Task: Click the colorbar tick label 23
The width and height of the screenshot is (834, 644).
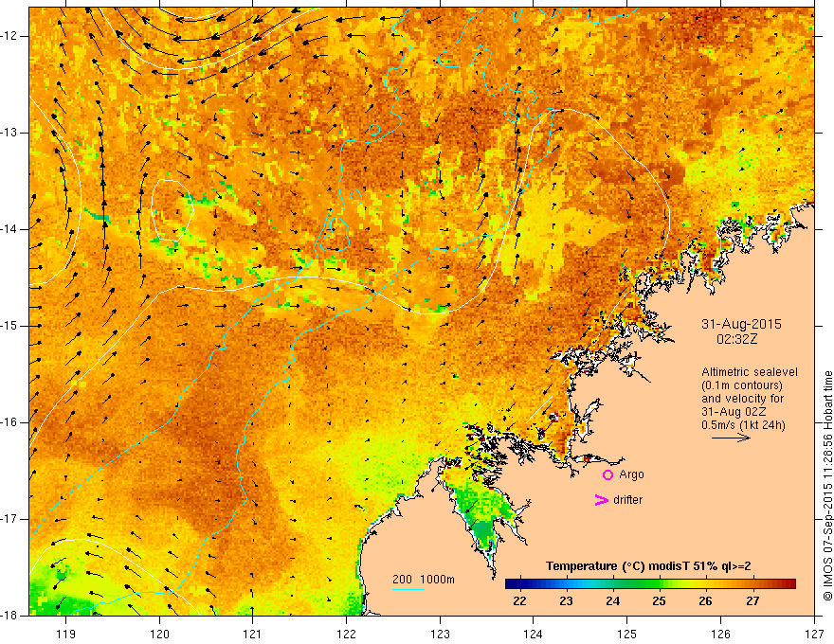Action: click(x=566, y=601)
